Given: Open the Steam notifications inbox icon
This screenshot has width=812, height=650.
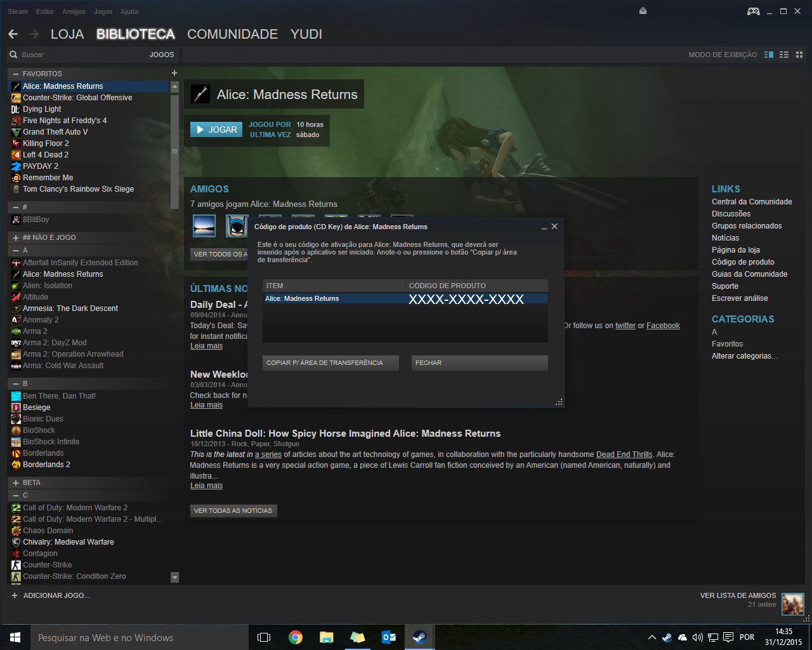Looking at the screenshot, I should click(x=643, y=11).
